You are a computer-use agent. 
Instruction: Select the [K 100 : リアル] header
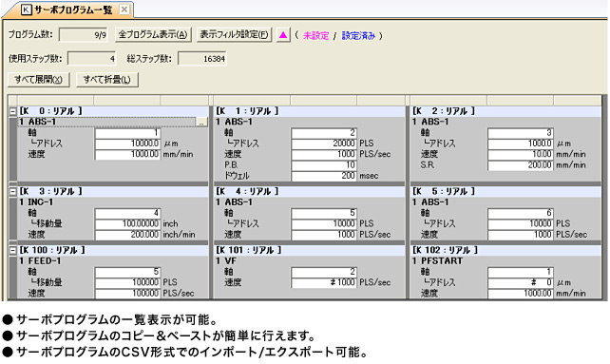click(113, 250)
